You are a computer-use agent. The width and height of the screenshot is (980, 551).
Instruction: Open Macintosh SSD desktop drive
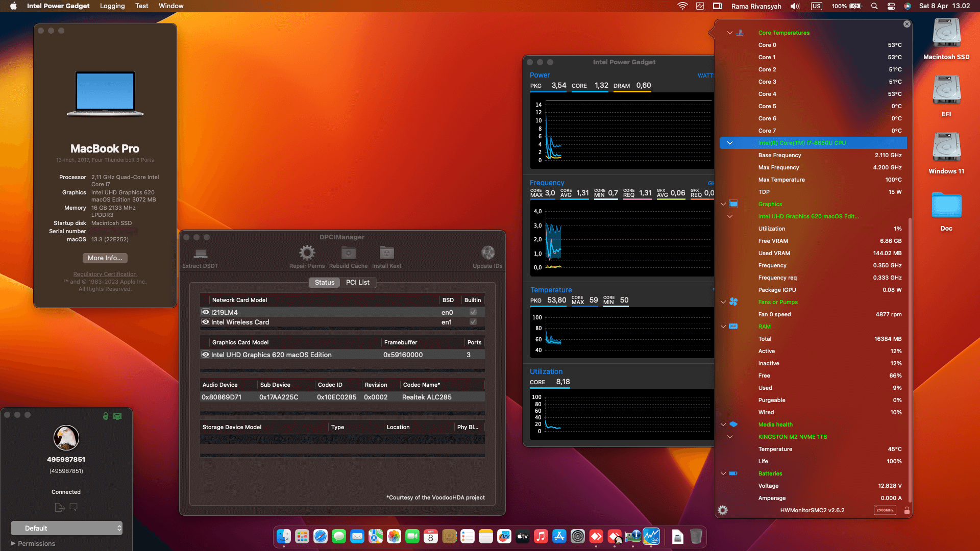(946, 33)
